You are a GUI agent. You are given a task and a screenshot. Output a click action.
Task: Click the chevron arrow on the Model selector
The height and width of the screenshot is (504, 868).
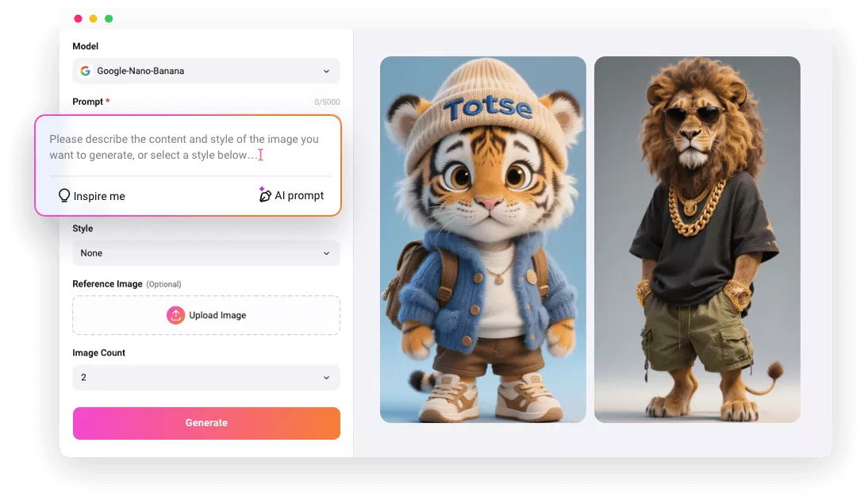(326, 71)
